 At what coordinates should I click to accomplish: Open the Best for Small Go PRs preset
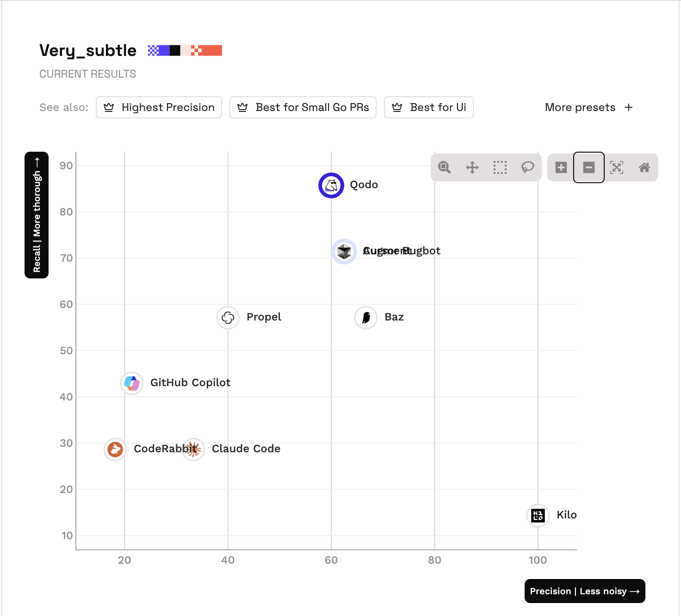(303, 107)
